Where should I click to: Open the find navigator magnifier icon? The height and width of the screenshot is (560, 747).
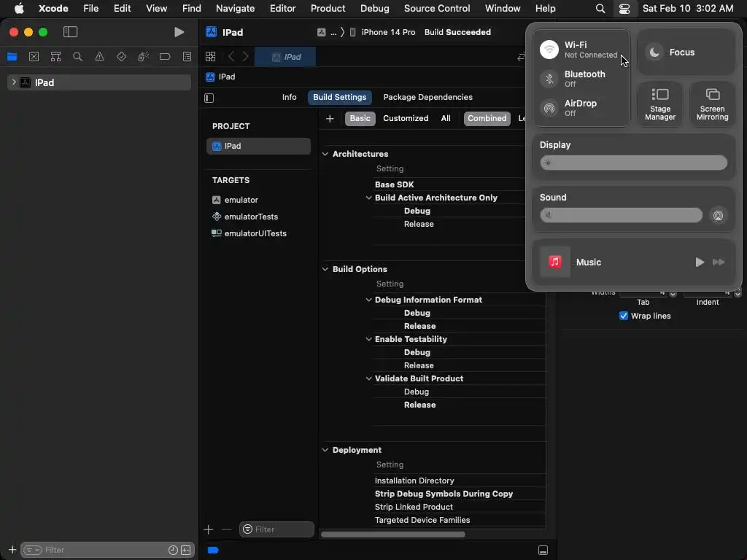click(x=77, y=57)
